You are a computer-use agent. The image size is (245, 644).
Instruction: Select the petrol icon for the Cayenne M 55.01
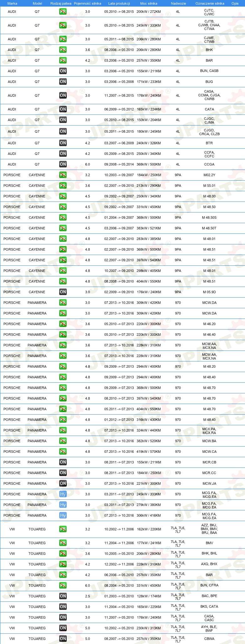coord(63,186)
